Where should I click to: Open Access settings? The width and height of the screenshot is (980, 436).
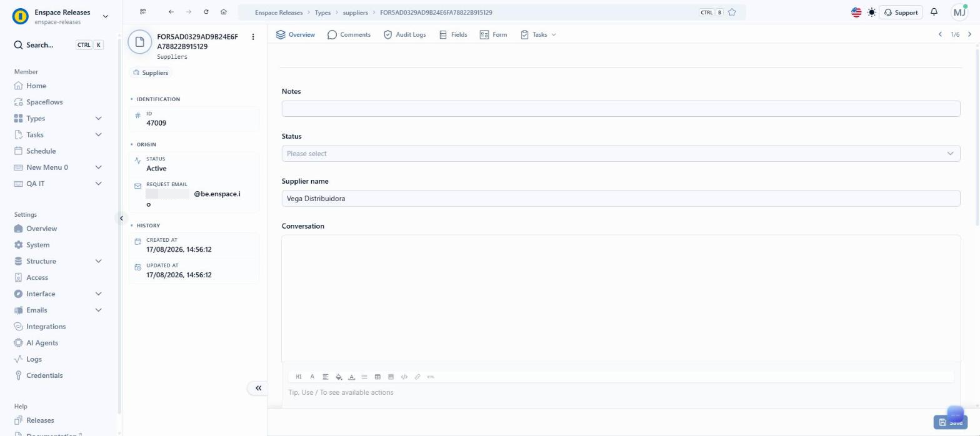click(x=37, y=277)
